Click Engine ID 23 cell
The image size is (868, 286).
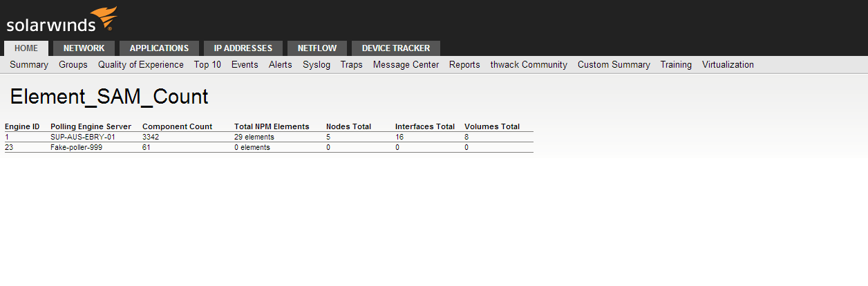[x=9, y=147]
